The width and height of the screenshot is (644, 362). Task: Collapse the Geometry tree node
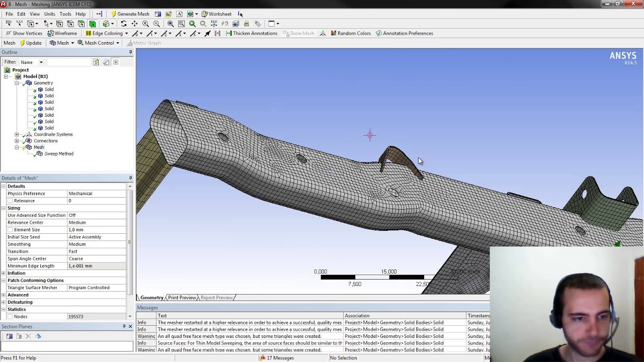click(17, 83)
